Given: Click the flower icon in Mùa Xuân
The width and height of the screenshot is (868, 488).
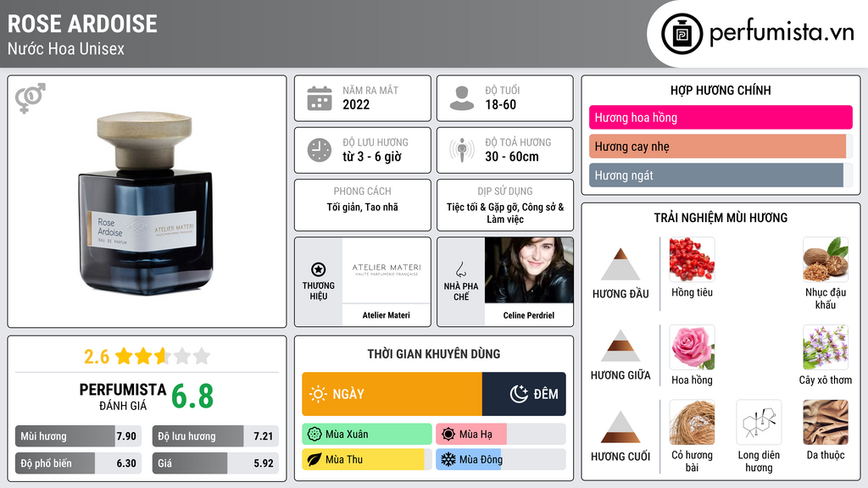Looking at the screenshot, I should coord(314,434).
